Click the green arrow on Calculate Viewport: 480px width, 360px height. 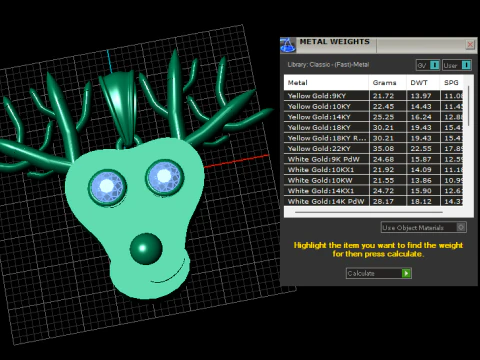tap(406, 273)
